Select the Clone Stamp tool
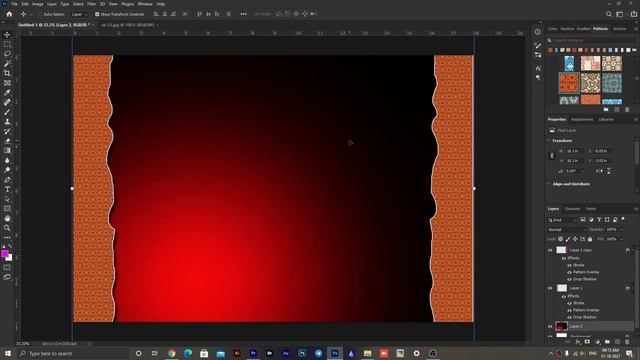640x360 pixels. pos(7,122)
